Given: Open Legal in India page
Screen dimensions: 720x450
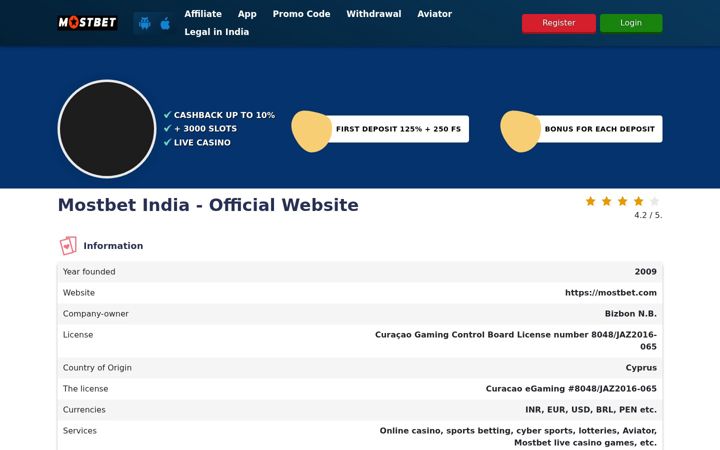Looking at the screenshot, I should [217, 32].
